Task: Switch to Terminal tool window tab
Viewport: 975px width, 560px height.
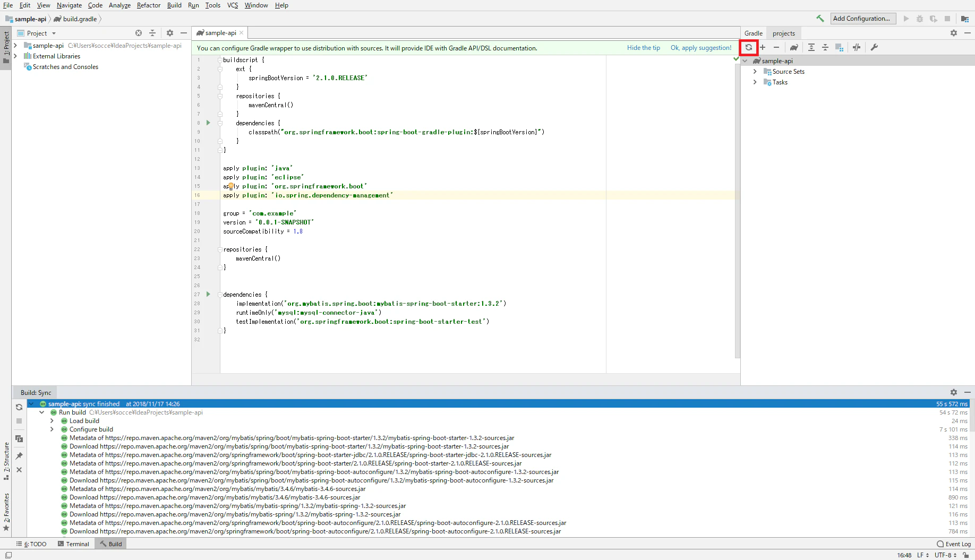Action: coord(73,544)
